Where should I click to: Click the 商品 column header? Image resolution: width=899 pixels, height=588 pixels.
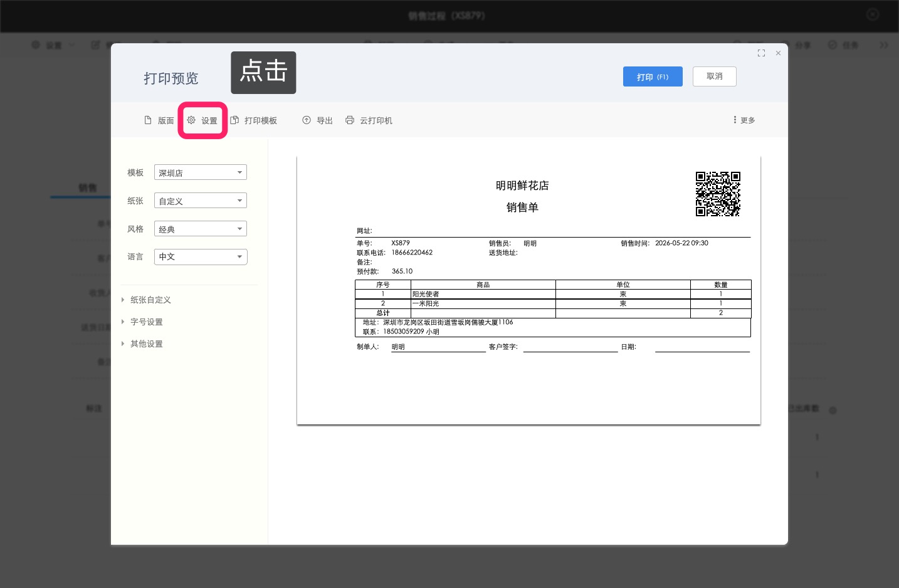coord(483,285)
